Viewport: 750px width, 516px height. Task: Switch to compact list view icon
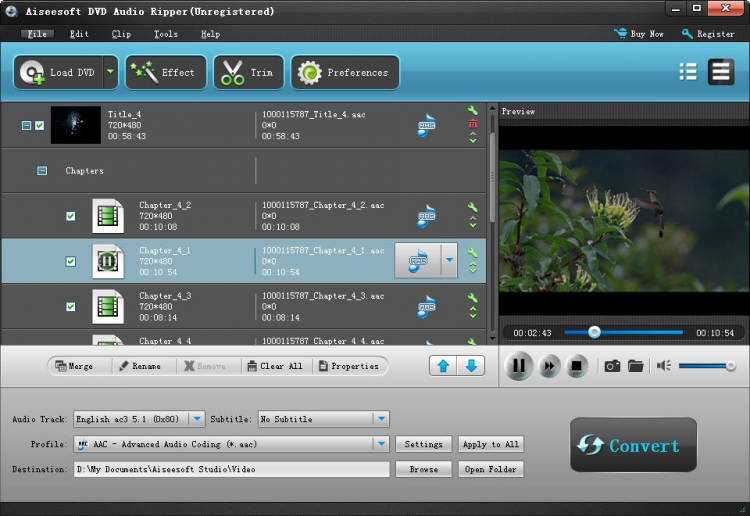pyautogui.click(x=688, y=72)
